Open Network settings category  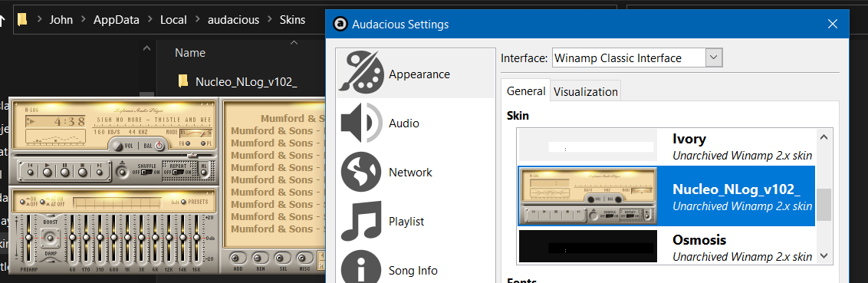point(415,173)
